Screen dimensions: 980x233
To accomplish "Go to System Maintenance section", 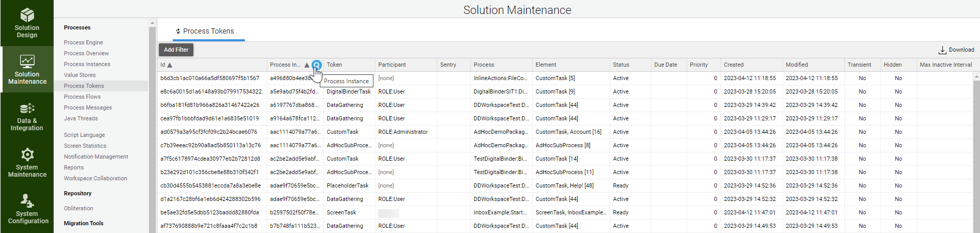I will pyautogui.click(x=27, y=163).
